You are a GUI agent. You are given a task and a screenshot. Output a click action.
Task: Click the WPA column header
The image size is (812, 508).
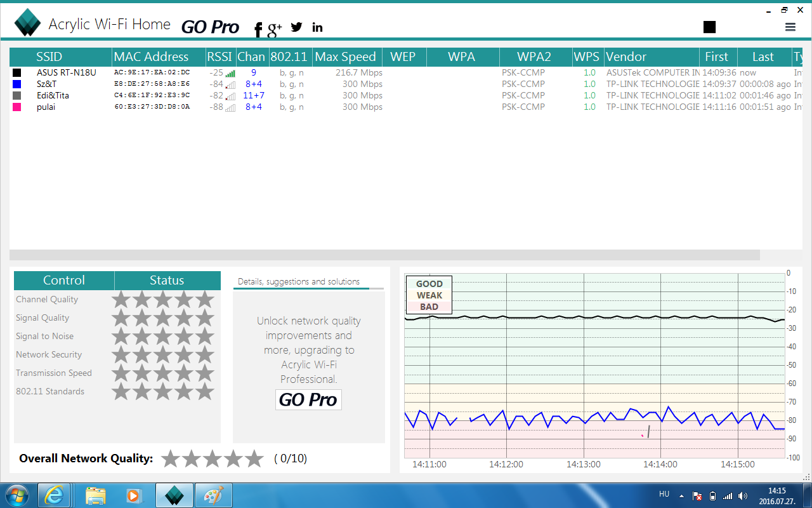tap(462, 57)
